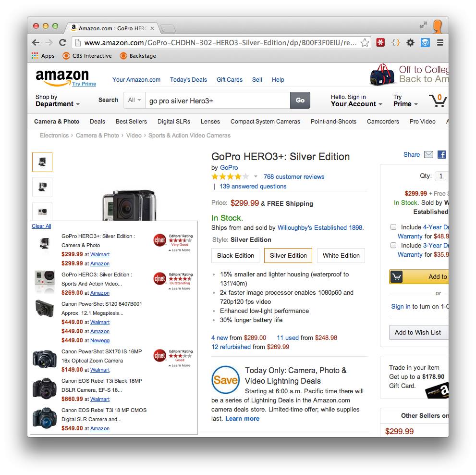This screenshot has height=475, width=476.
Task: Share product via email envelope icon
Action: [x=428, y=154]
